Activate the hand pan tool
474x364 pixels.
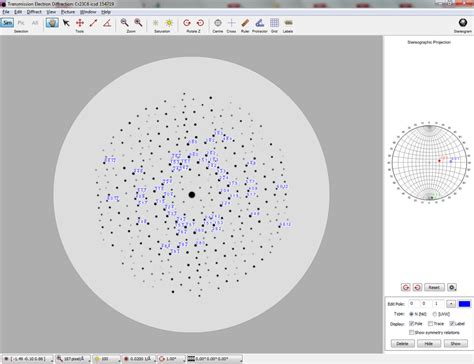(x=52, y=23)
